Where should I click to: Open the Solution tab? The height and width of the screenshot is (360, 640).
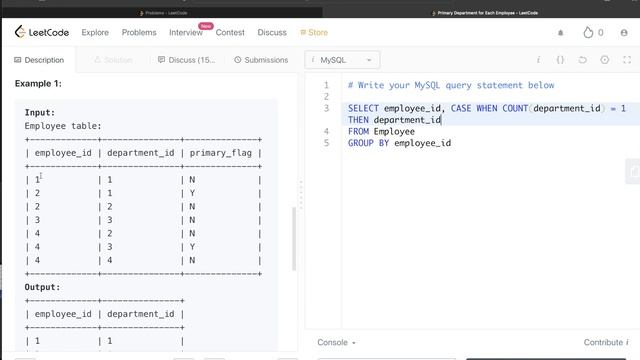pos(113,60)
